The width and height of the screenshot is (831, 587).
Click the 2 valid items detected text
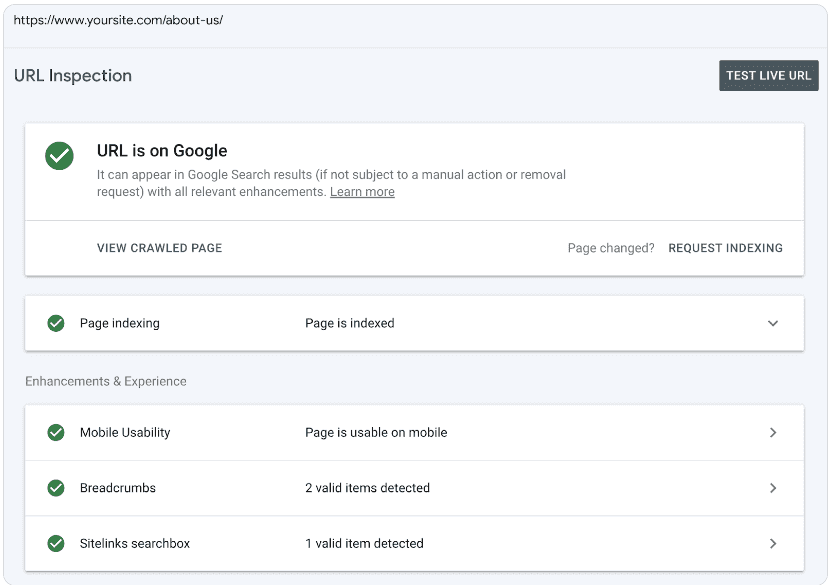[x=367, y=488]
